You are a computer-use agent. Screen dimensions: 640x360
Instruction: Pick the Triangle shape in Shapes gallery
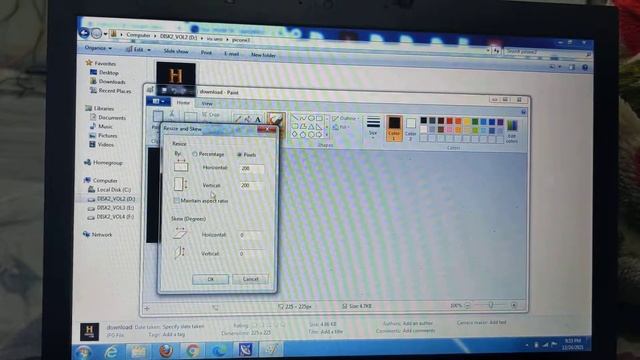coord(311,127)
